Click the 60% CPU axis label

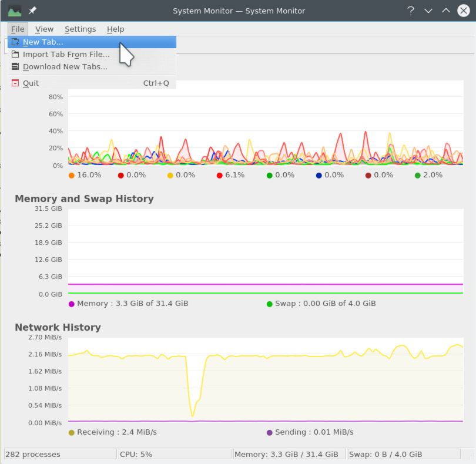56,114
